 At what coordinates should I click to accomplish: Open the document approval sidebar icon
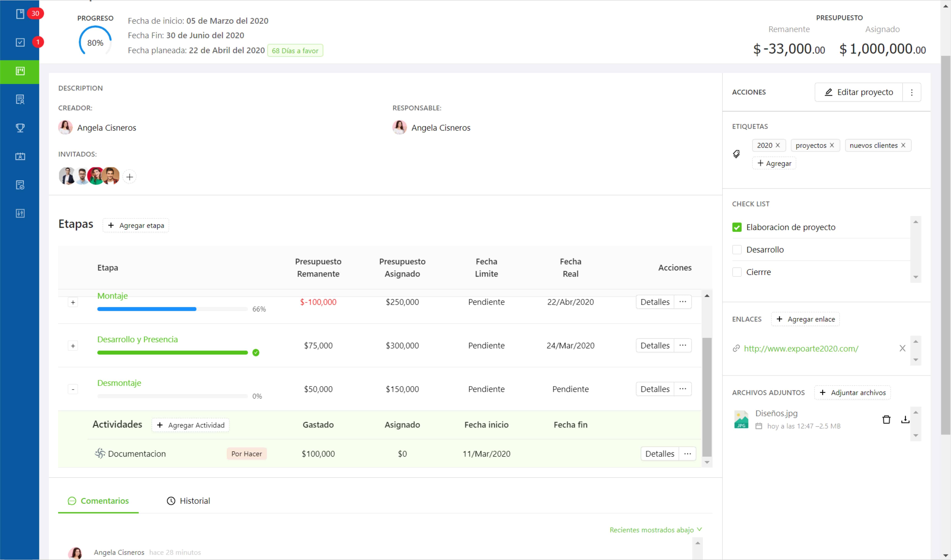[x=20, y=185]
